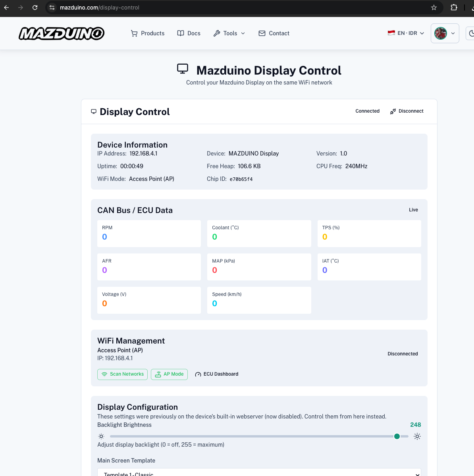Open the ECU Dashboard link
The height and width of the screenshot is (476, 474).
(217, 374)
